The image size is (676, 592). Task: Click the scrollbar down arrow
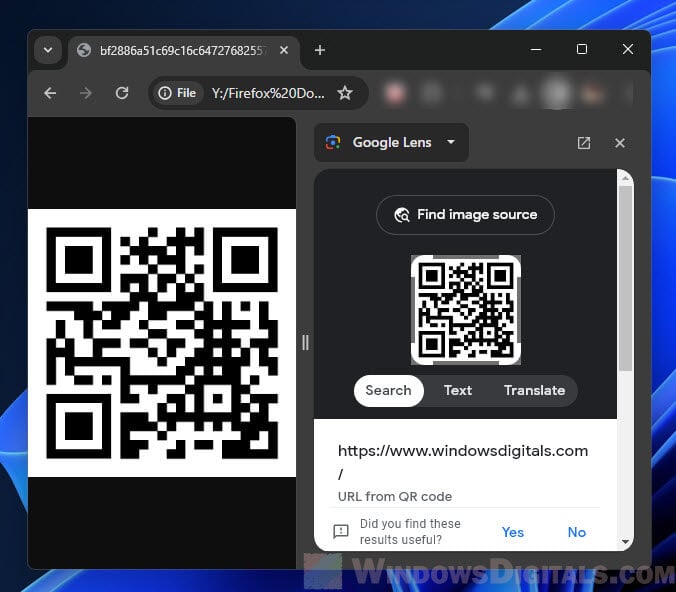point(626,542)
